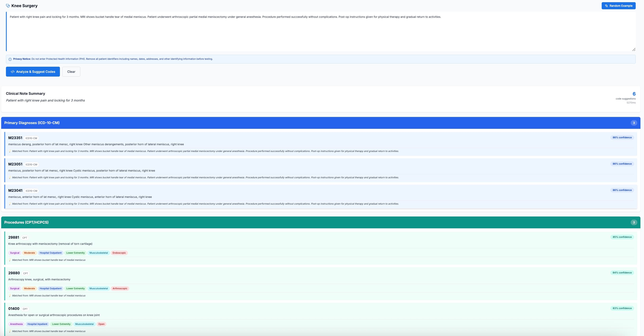Select the ICD10-CM label beside M23351
The width and height of the screenshot is (644, 336).
pos(31,138)
